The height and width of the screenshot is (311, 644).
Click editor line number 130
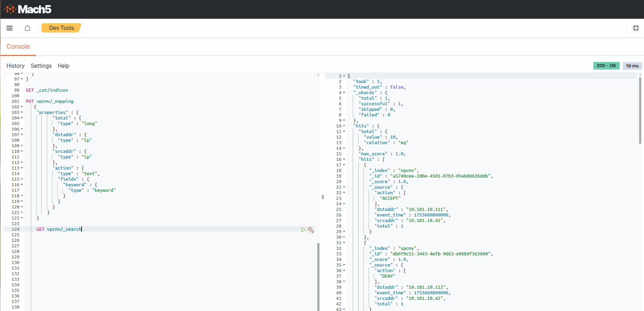[16, 263]
